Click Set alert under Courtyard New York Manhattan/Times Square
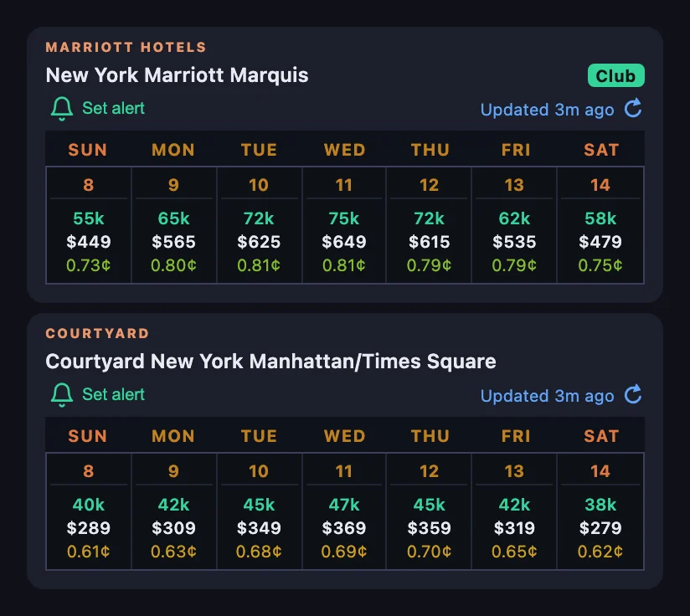 coord(113,394)
